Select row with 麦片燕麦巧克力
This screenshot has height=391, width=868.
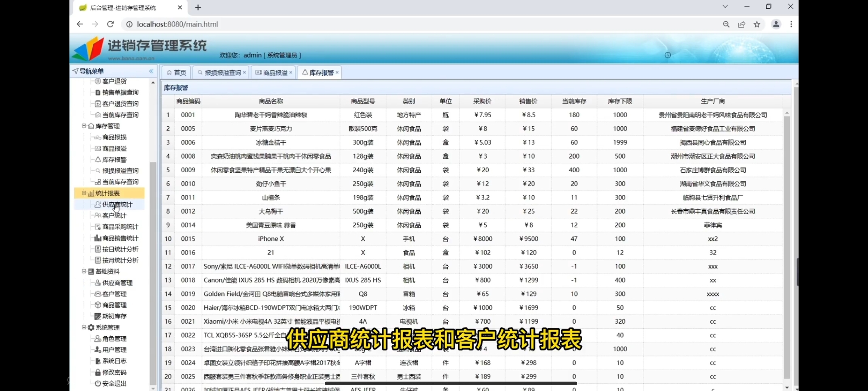tap(472, 129)
